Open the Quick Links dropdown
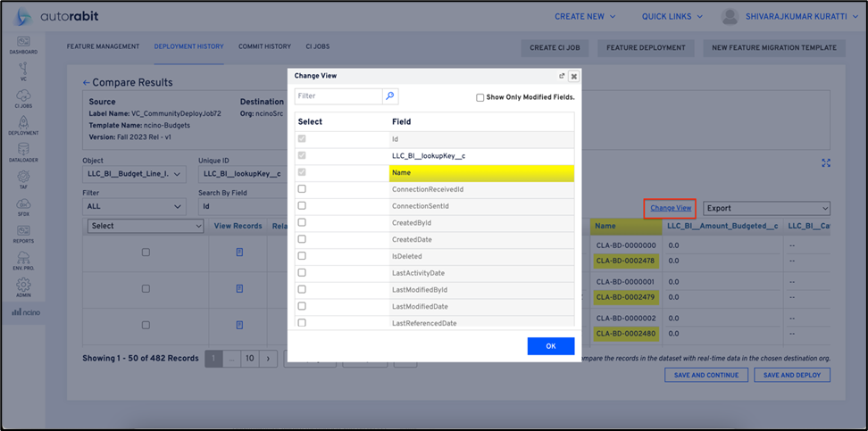The image size is (868, 431). [x=672, y=16]
